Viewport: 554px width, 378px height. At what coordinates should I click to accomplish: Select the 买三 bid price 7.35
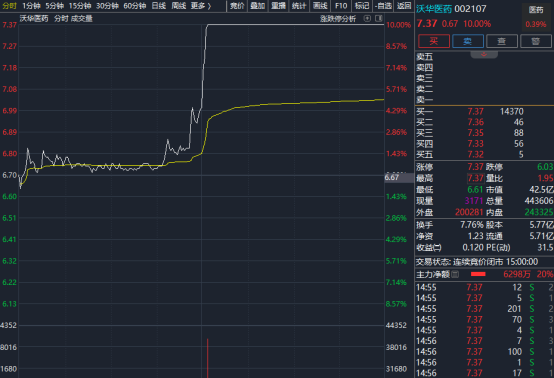click(x=476, y=133)
